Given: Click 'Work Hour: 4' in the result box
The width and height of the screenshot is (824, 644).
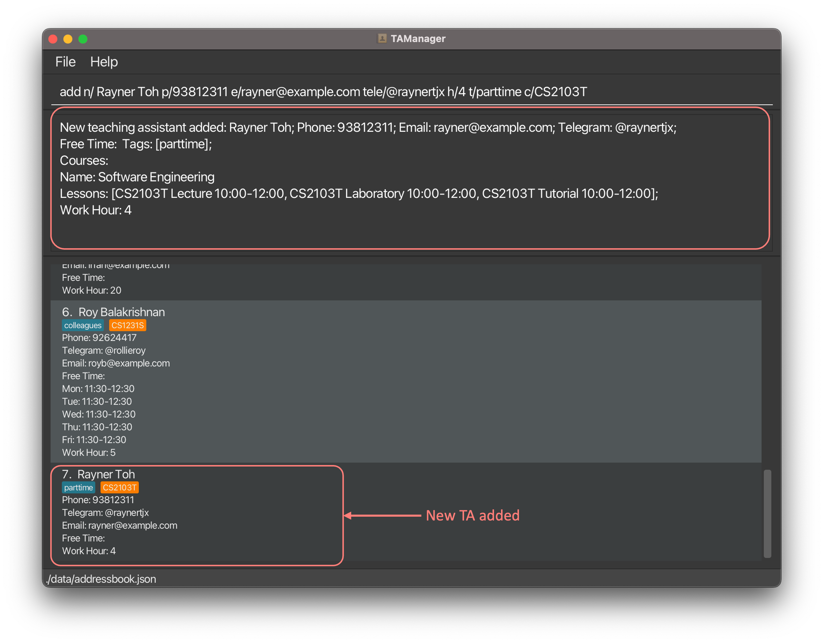Looking at the screenshot, I should (95, 210).
